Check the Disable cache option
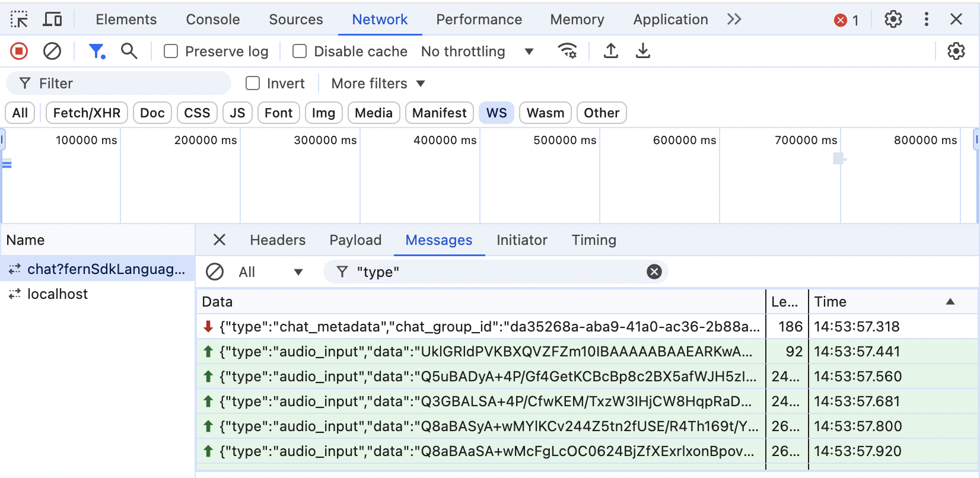This screenshot has width=980, height=478. click(300, 52)
